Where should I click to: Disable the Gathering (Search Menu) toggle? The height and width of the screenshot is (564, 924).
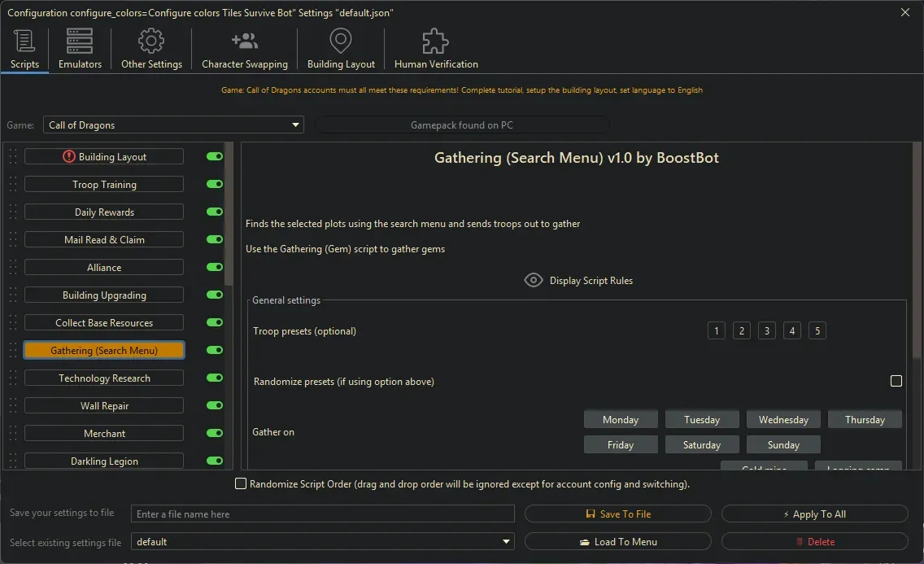coord(213,350)
